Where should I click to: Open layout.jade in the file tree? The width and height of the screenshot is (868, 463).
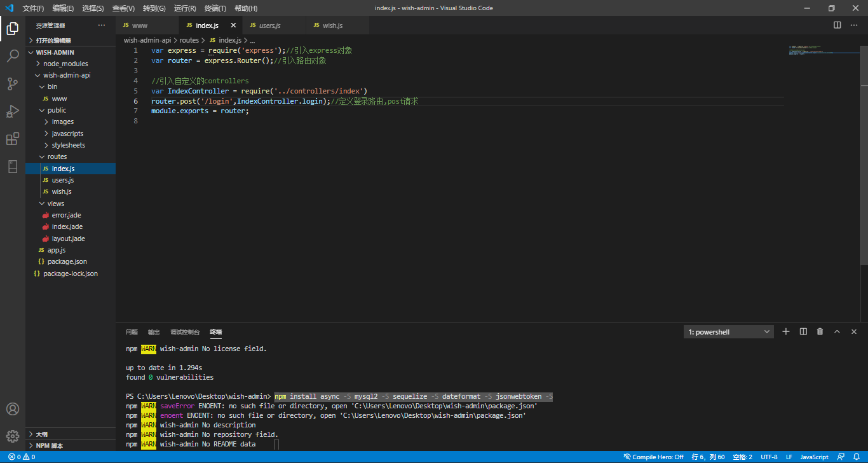71,238
